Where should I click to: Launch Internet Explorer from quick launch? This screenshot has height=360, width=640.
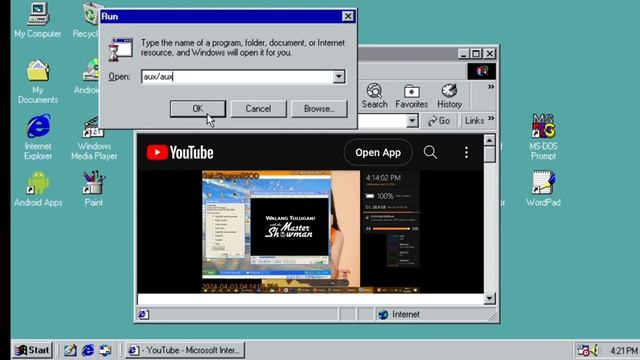pos(88,350)
